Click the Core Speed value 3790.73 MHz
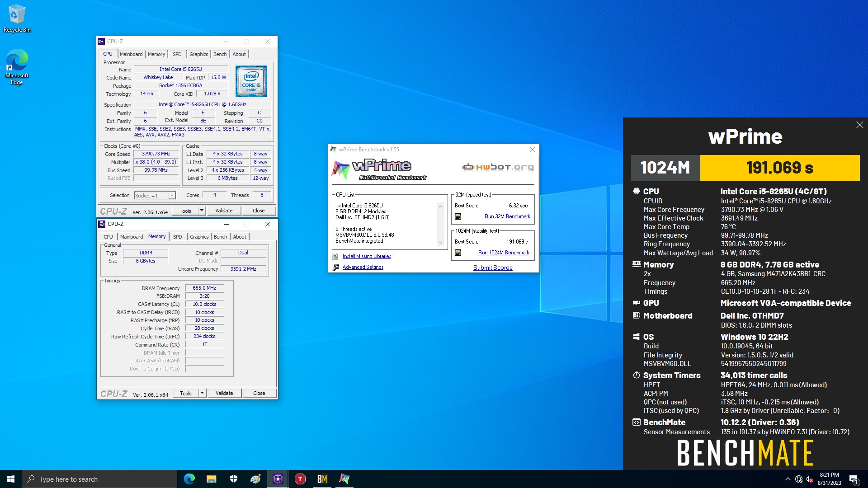The width and height of the screenshot is (868, 488). [156, 154]
